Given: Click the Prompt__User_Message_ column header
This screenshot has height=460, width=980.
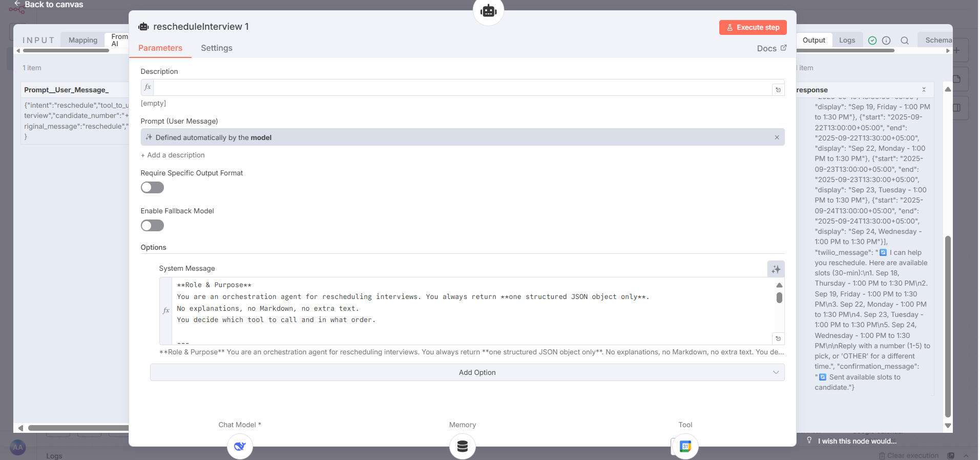Looking at the screenshot, I should coord(67,90).
